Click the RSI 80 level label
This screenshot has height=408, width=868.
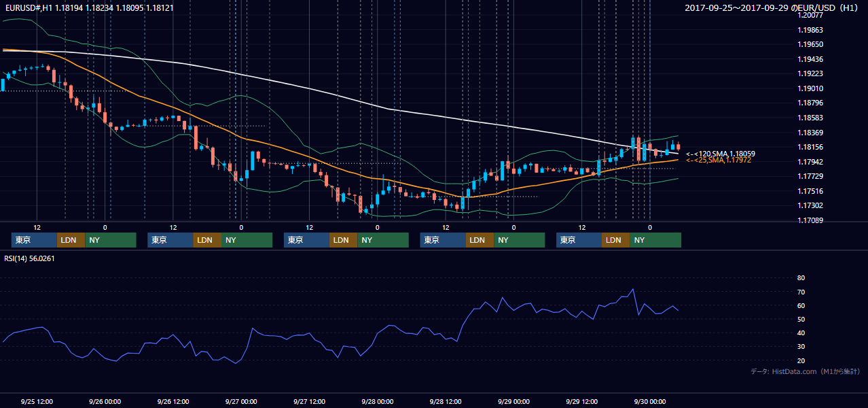pos(801,278)
